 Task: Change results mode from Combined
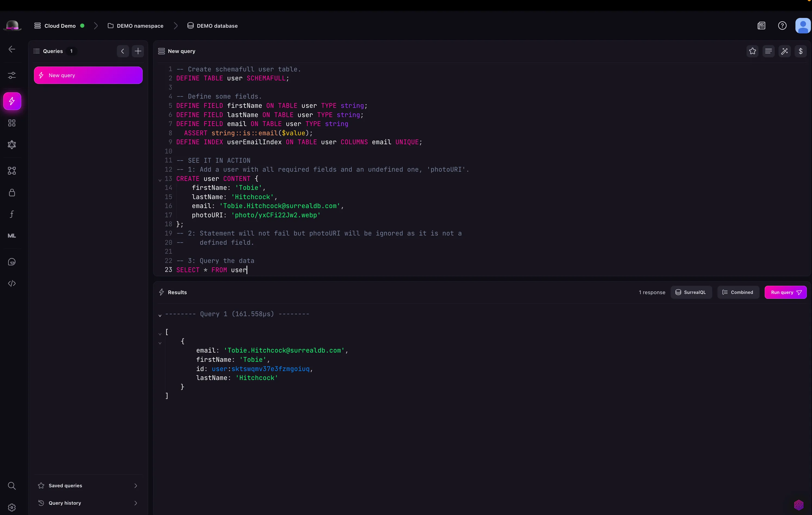[738, 292]
